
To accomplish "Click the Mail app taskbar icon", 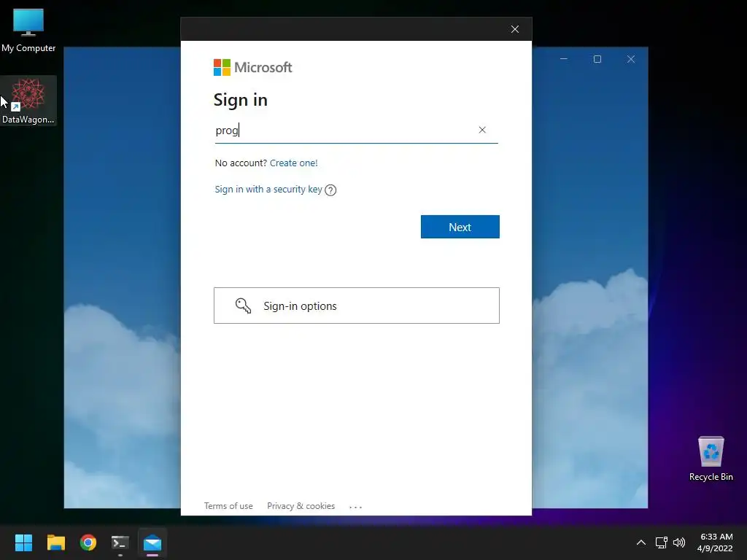I will click(152, 542).
